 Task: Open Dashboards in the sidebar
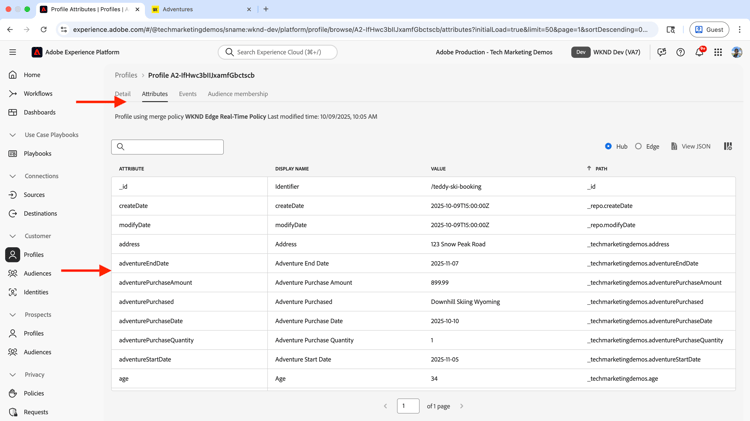pos(39,112)
